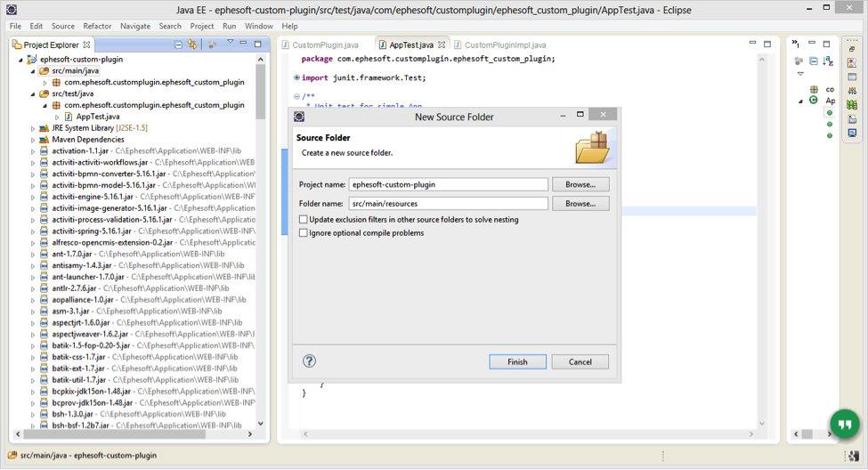
Task: Click Outline panel horizontal scrollbar thumb
Action: (x=807, y=434)
